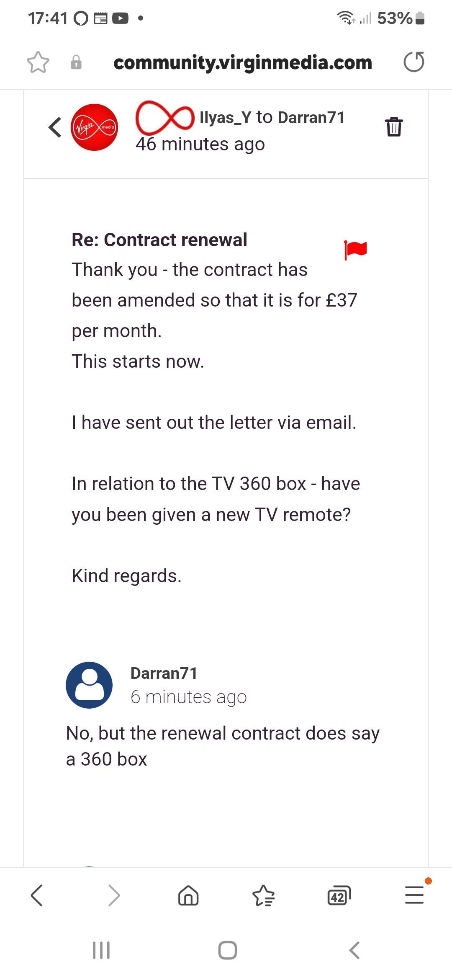Image resolution: width=452 pixels, height=980 pixels.
Task: Delete message with the trash icon
Action: [x=394, y=127]
